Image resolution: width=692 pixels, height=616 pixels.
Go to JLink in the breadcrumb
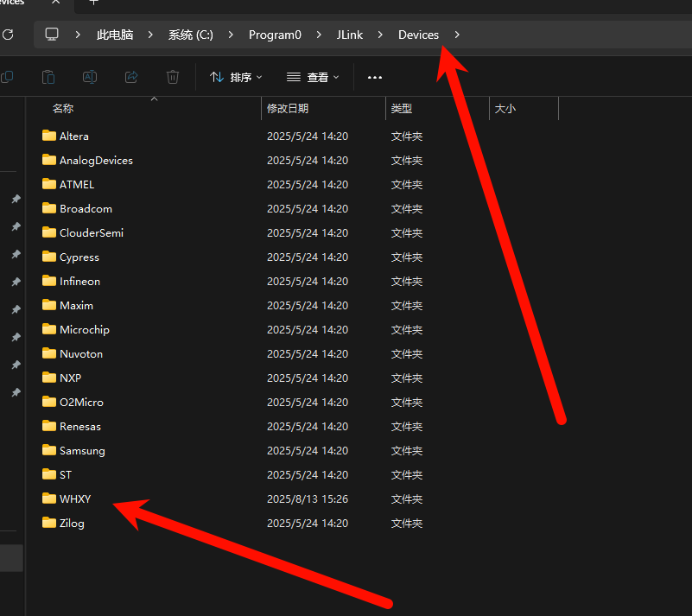(350, 35)
